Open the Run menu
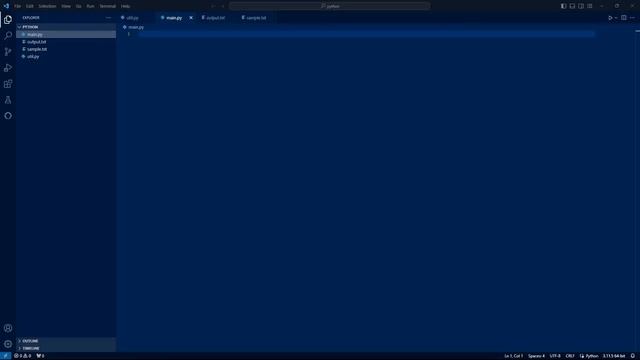The width and height of the screenshot is (640, 360). (90, 6)
